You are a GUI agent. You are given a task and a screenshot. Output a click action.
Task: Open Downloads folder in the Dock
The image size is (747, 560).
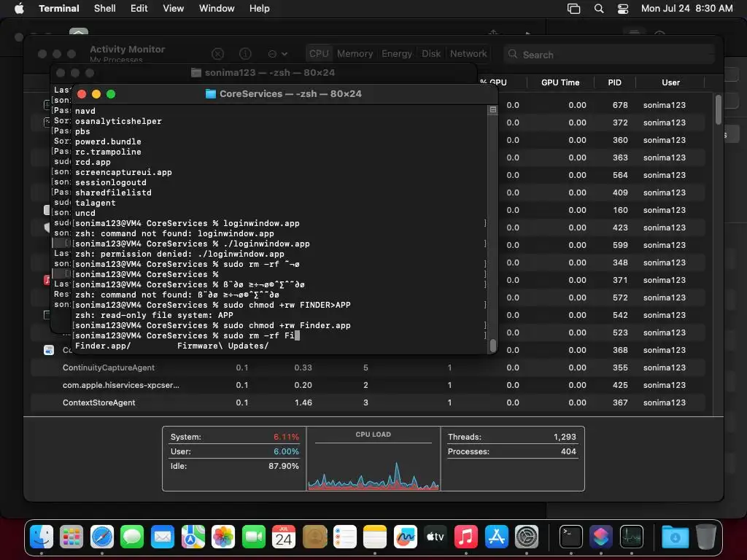click(x=675, y=537)
